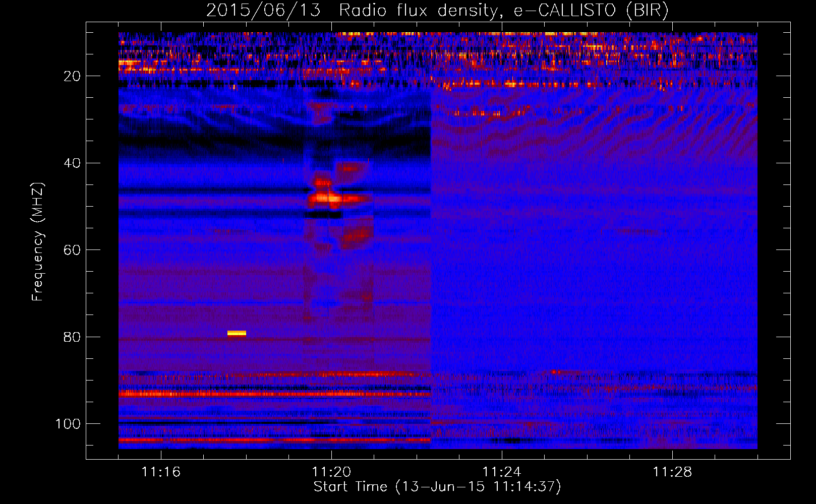This screenshot has width=816, height=504.
Task: Click the plot title '2015/06/13 Radio flux density'
Action: pos(352,11)
